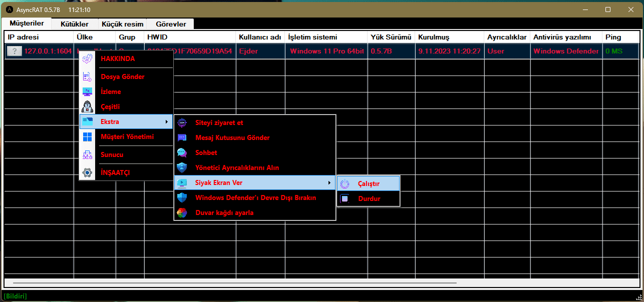The image size is (644, 302).
Task: Open the Küçük resim tab
Action: click(122, 24)
